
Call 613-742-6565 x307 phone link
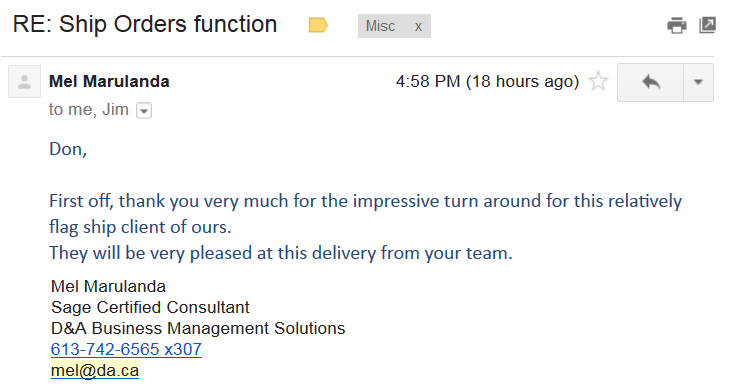pyautogui.click(x=126, y=349)
